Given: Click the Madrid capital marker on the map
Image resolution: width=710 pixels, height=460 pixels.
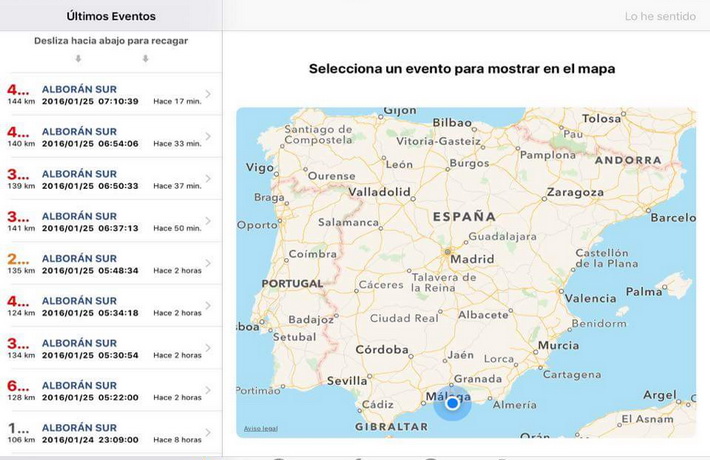Looking at the screenshot, I should click(447, 251).
